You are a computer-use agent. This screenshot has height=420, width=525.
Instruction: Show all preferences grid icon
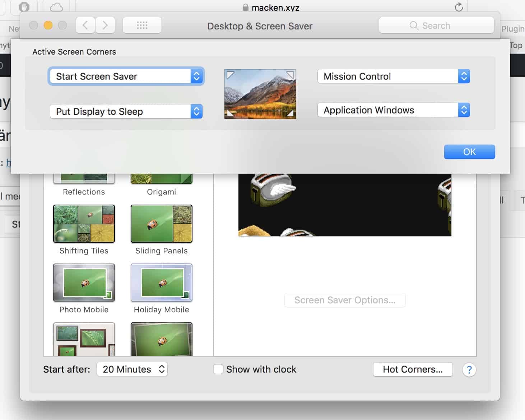[142, 25]
